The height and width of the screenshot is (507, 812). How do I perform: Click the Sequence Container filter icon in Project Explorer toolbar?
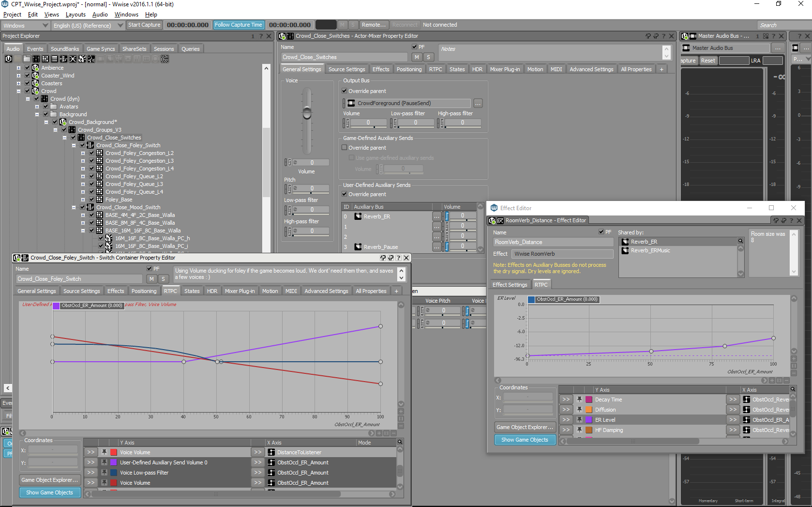[x=54, y=59]
